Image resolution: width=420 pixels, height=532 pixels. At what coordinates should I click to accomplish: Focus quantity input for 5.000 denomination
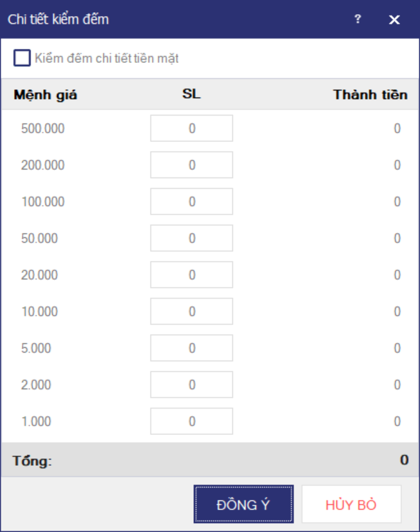pyautogui.click(x=191, y=348)
